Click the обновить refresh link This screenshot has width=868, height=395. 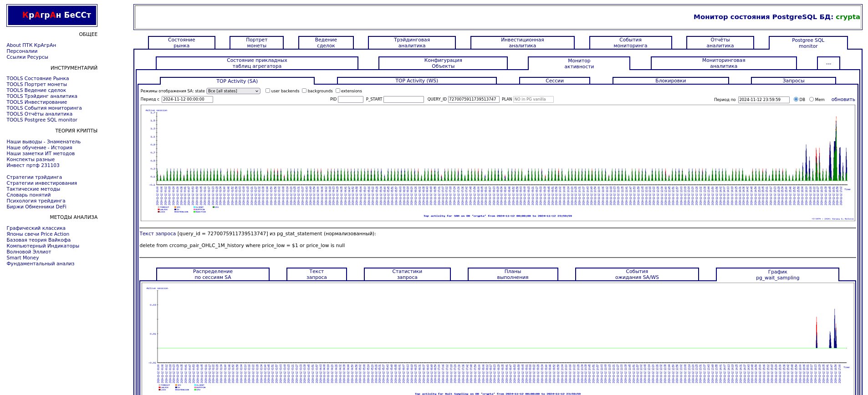[x=843, y=99]
